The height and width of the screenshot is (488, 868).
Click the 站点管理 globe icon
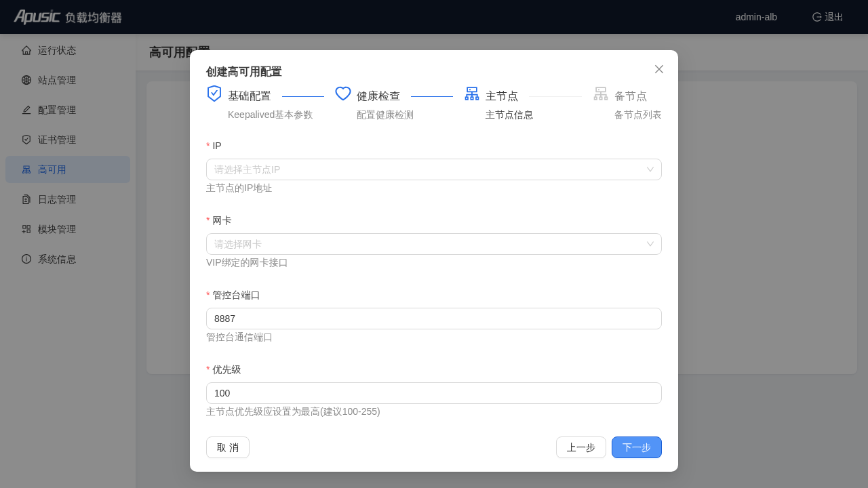[26, 80]
